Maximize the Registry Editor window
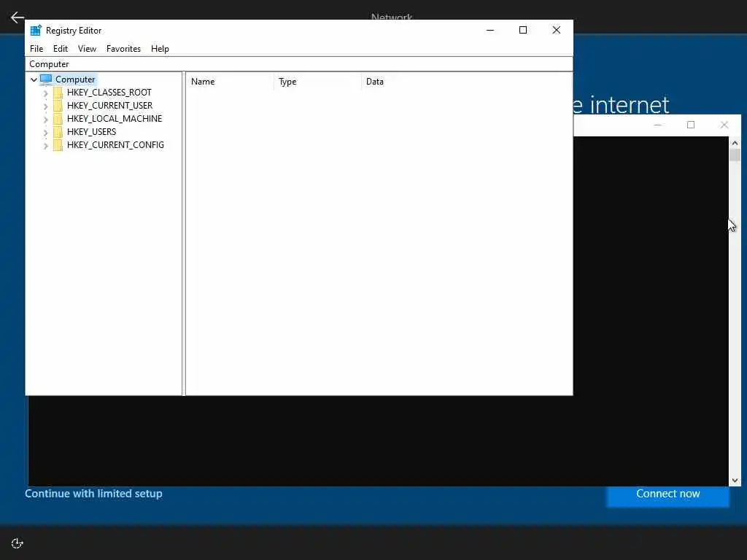Image resolution: width=747 pixels, height=560 pixels. (x=523, y=30)
